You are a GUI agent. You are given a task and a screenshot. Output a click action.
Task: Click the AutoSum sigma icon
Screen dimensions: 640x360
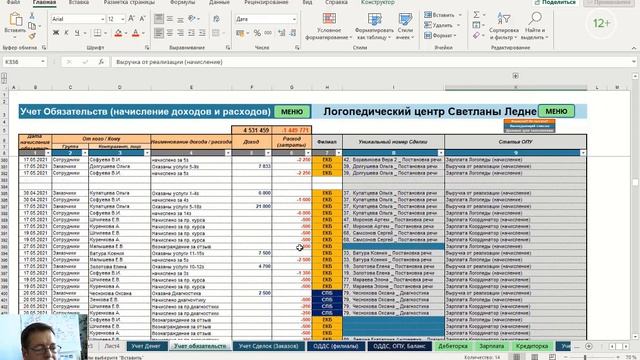click(476, 15)
